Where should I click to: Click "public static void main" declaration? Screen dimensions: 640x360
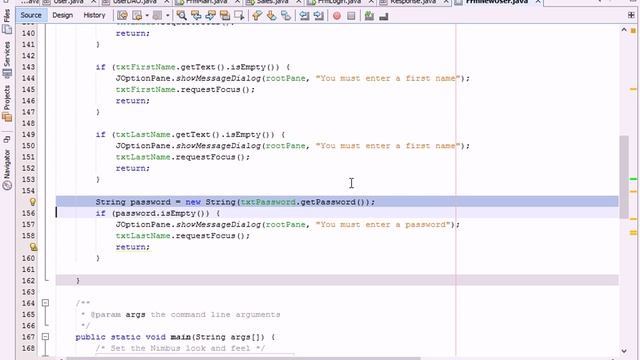176,337
